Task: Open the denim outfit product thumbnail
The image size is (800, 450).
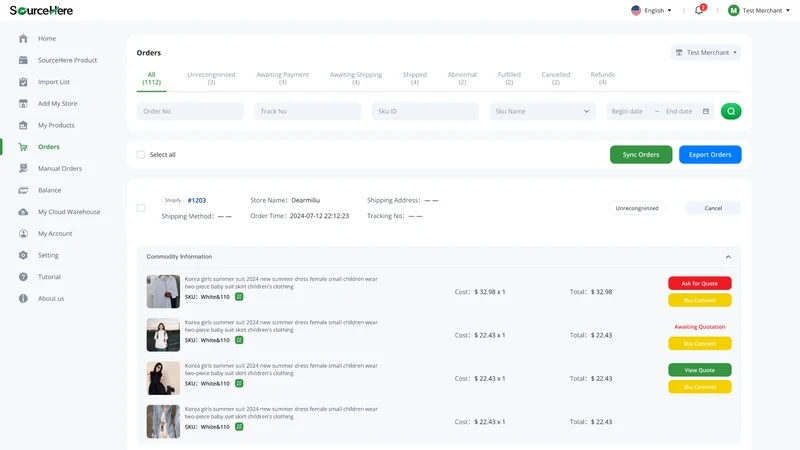Action: point(163,422)
